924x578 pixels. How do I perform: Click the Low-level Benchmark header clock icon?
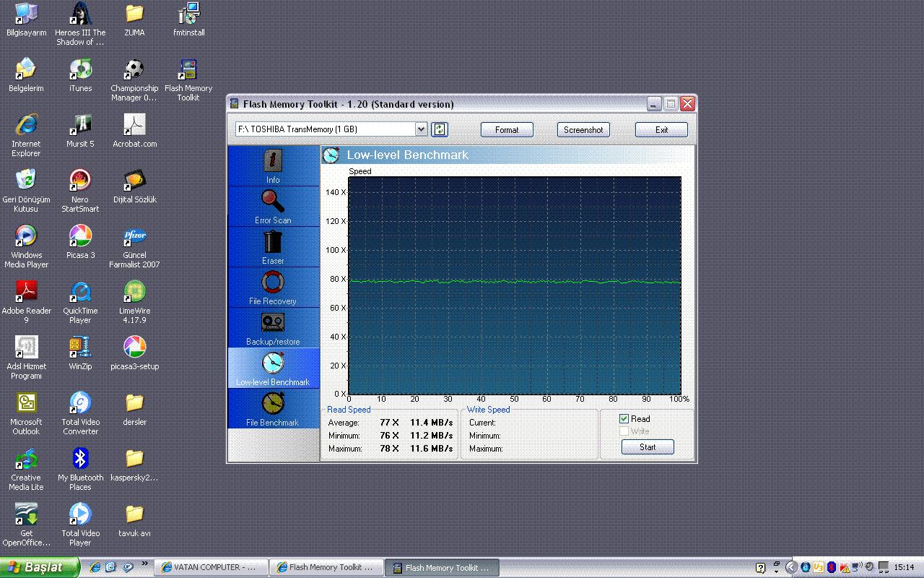tap(331, 155)
